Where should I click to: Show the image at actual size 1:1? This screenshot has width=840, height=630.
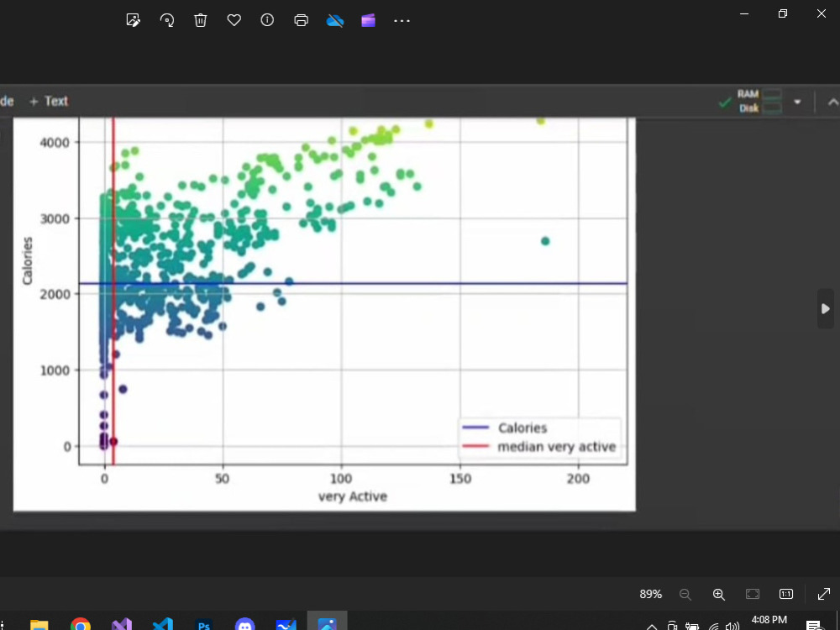tap(786, 594)
